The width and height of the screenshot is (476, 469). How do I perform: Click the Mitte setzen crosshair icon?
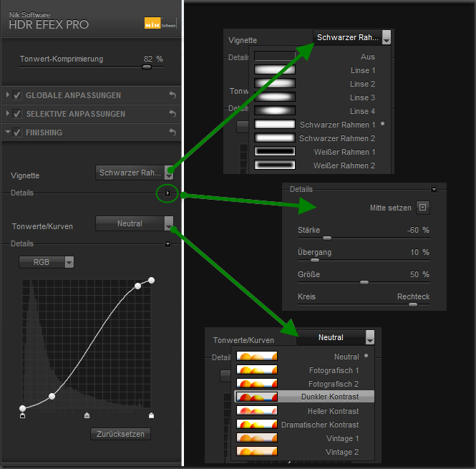coord(422,208)
